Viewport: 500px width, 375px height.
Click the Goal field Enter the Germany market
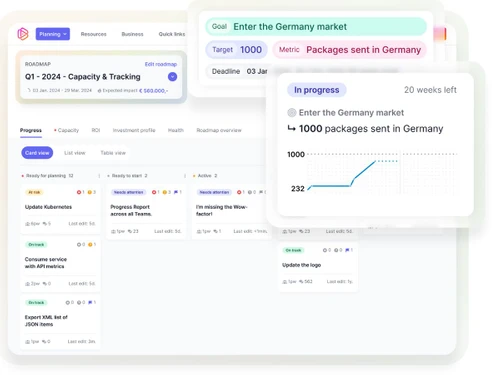tap(316, 27)
